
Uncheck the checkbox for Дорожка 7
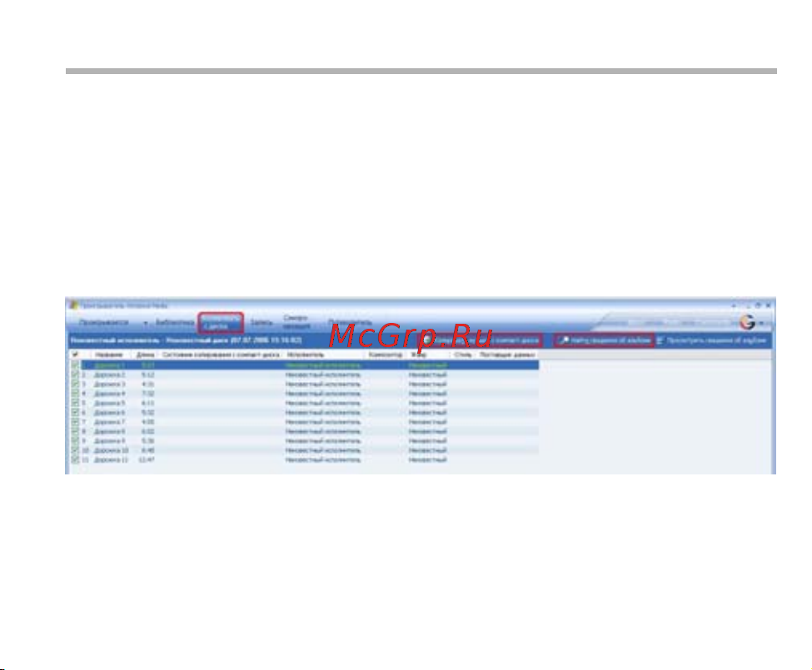click(x=75, y=422)
